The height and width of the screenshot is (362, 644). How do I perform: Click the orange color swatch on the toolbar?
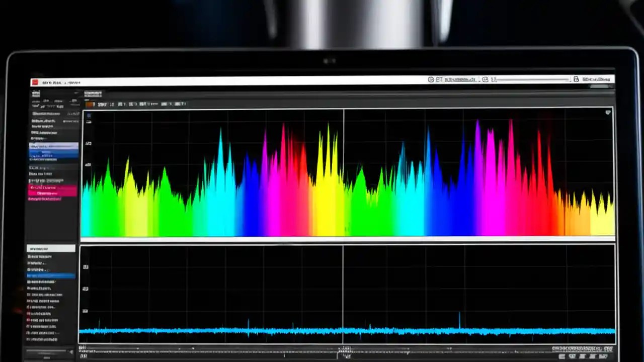pos(90,104)
